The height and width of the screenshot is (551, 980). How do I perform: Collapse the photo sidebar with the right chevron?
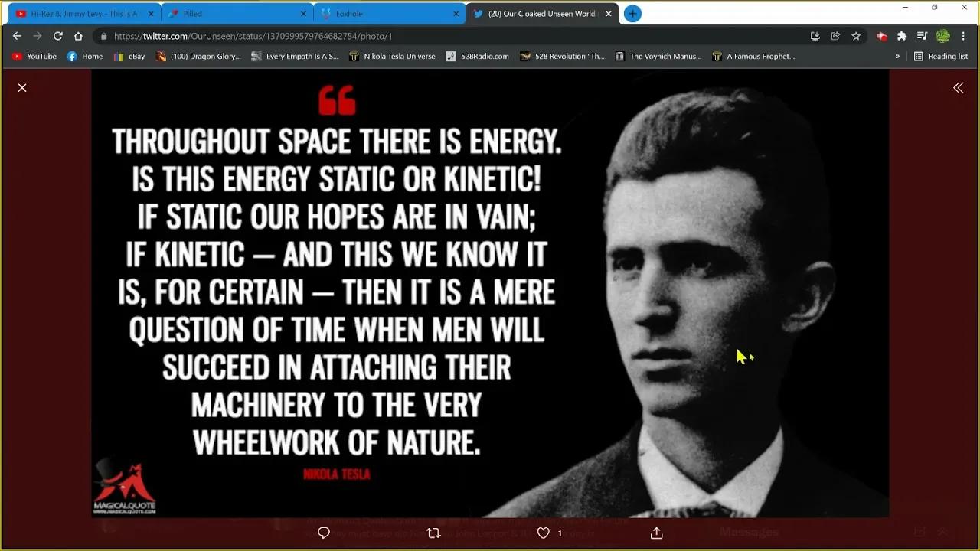click(x=958, y=87)
